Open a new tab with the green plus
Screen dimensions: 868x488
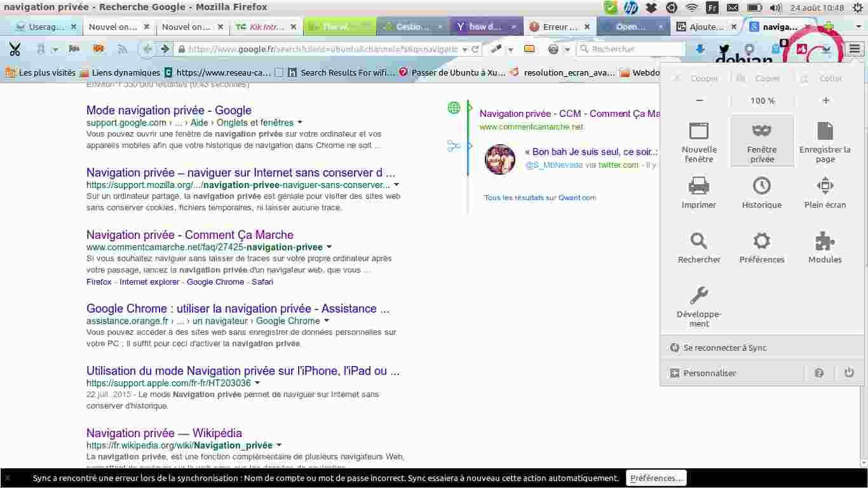pos(829,27)
